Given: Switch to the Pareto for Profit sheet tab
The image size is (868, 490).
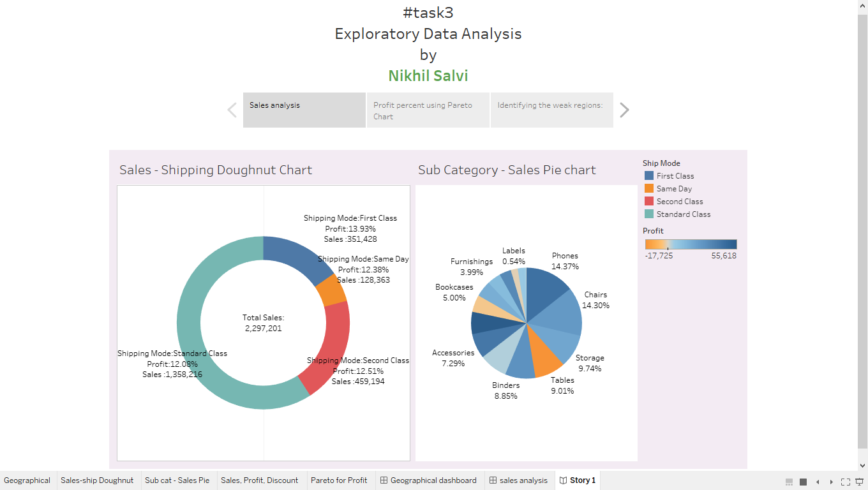Looking at the screenshot, I should coord(340,480).
